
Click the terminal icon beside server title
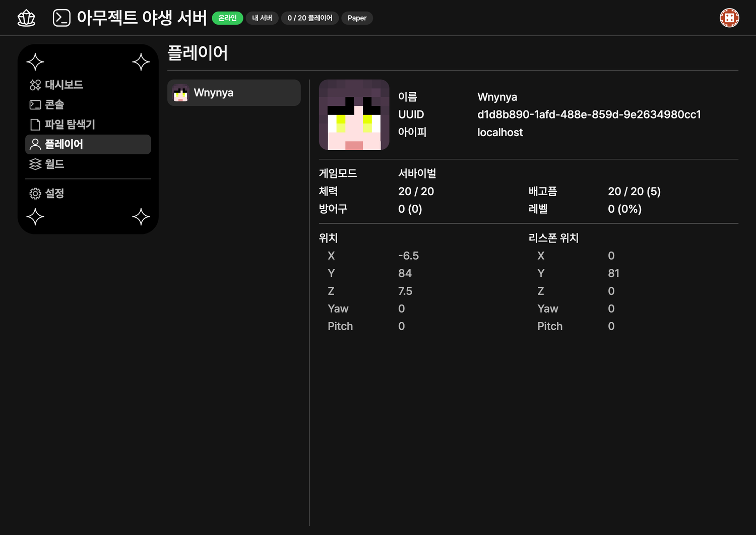click(x=61, y=18)
